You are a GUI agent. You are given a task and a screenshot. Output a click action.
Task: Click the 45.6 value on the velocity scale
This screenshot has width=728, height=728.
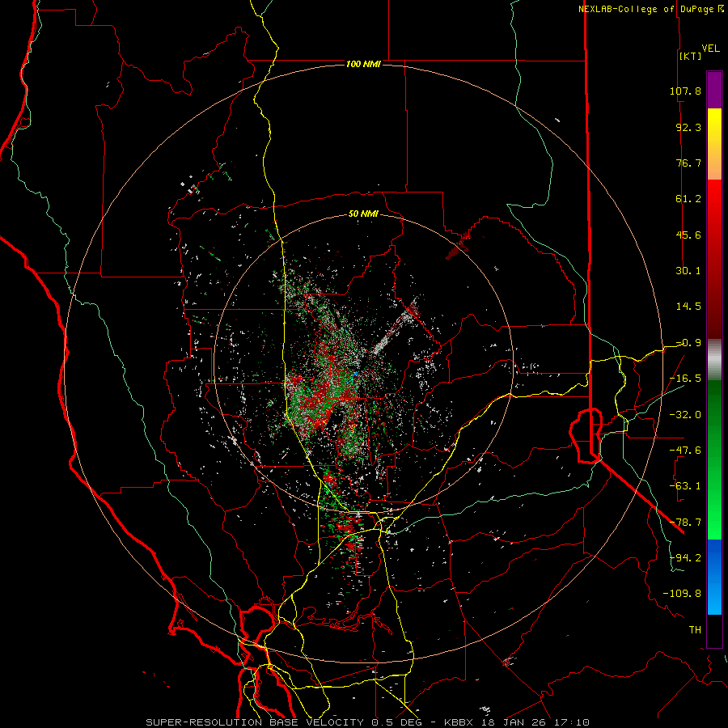[688, 235]
